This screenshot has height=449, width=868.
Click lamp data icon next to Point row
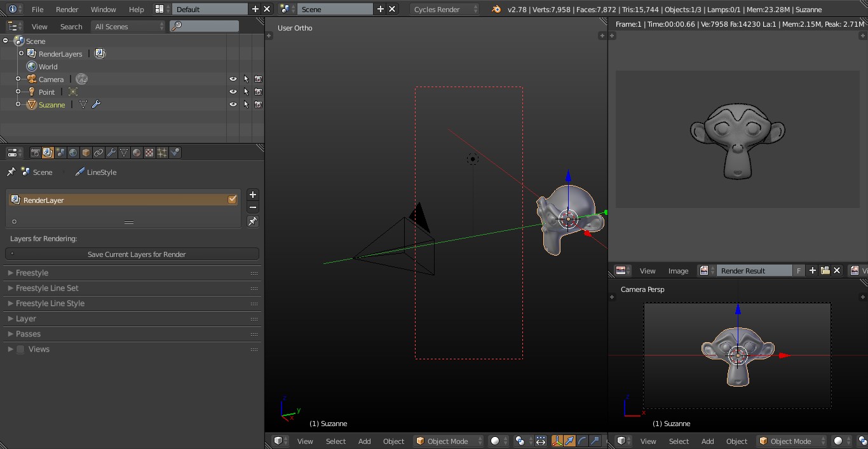pyautogui.click(x=73, y=92)
